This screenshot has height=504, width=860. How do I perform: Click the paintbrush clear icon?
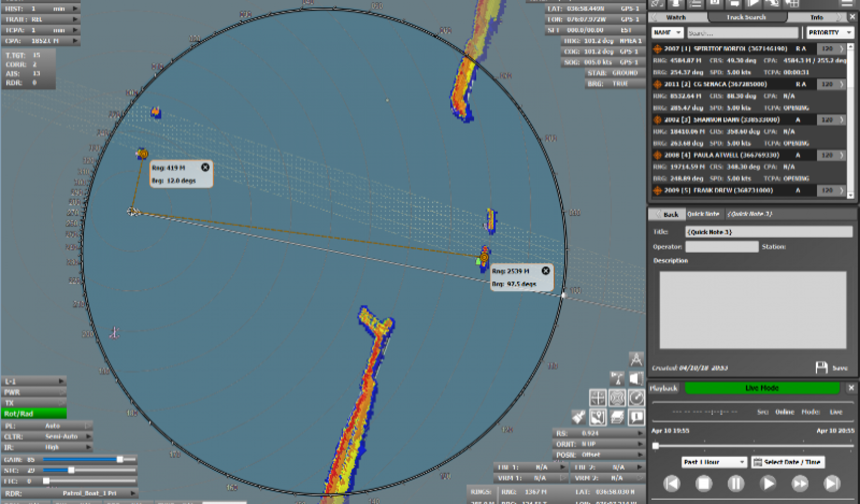point(579,417)
